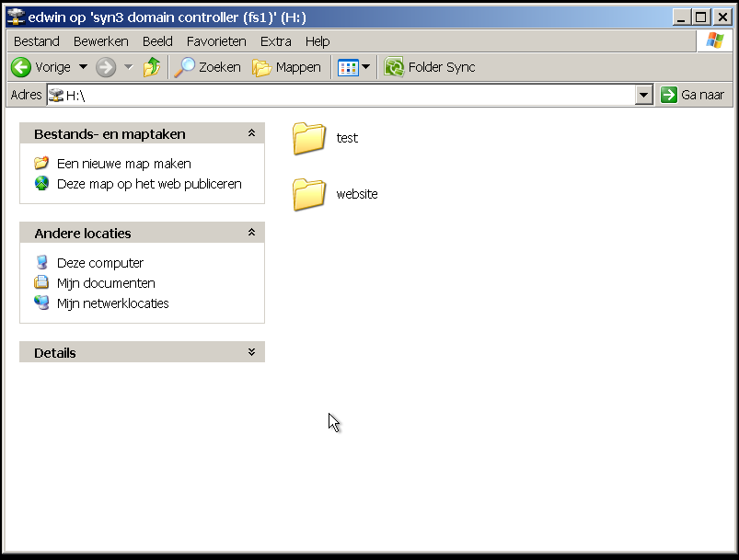The height and width of the screenshot is (560, 739).
Task: Select the website folder name label
Action: click(x=357, y=194)
